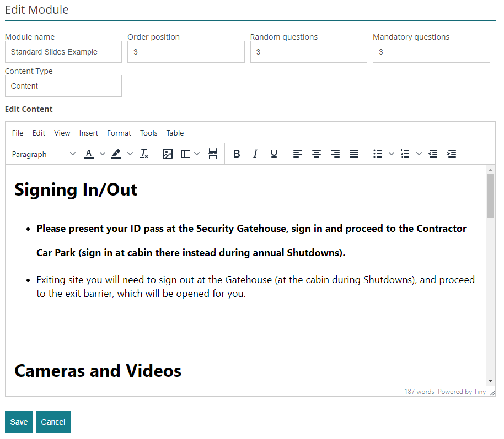Click the Clear formatting icon
The image size is (504, 439).
[x=144, y=154]
